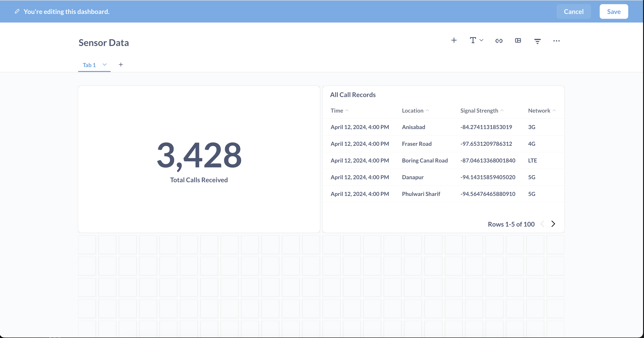Add a filter to the dashboard
This screenshot has width=644, height=338.
(x=537, y=41)
